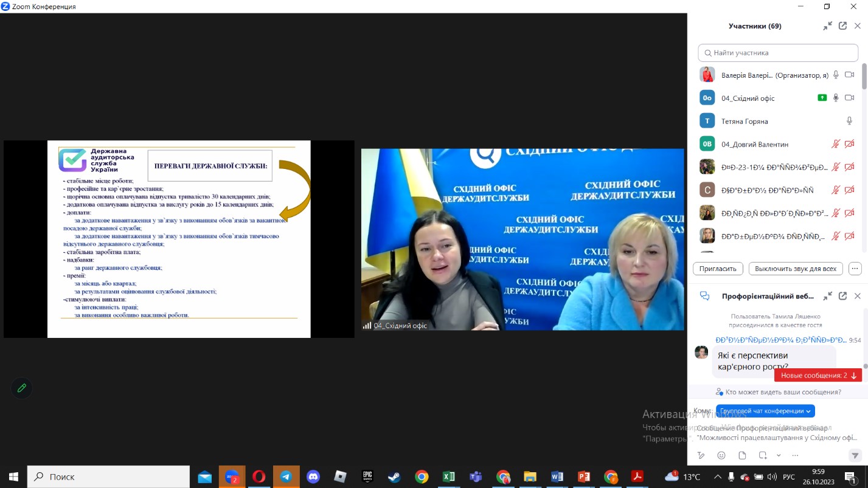Click the green annotation pencil button
The width and height of the screenshot is (868, 488).
(22, 388)
